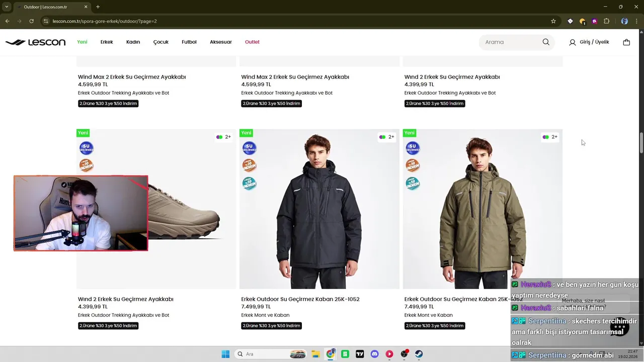Click the Yeni tag on the black coat card
Image resolution: width=644 pixels, height=362 pixels.
pyautogui.click(x=246, y=133)
